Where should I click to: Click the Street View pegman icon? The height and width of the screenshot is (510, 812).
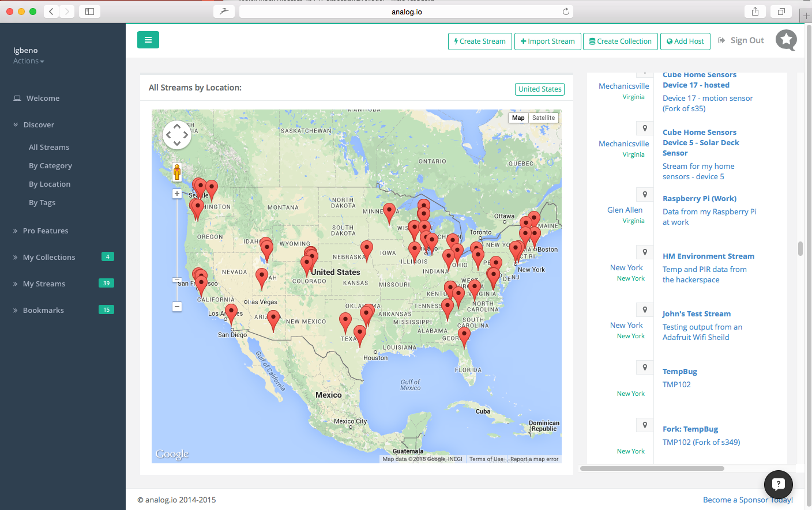[177, 172]
